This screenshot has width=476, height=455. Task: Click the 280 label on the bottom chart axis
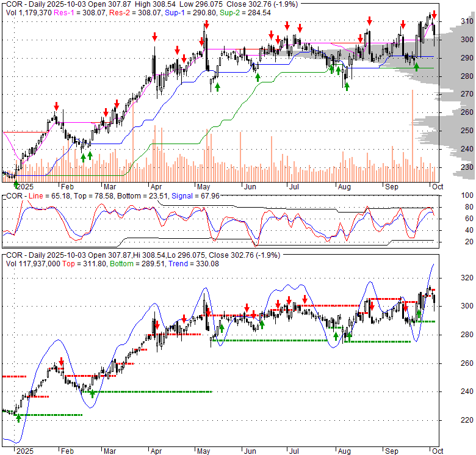[x=467, y=335]
